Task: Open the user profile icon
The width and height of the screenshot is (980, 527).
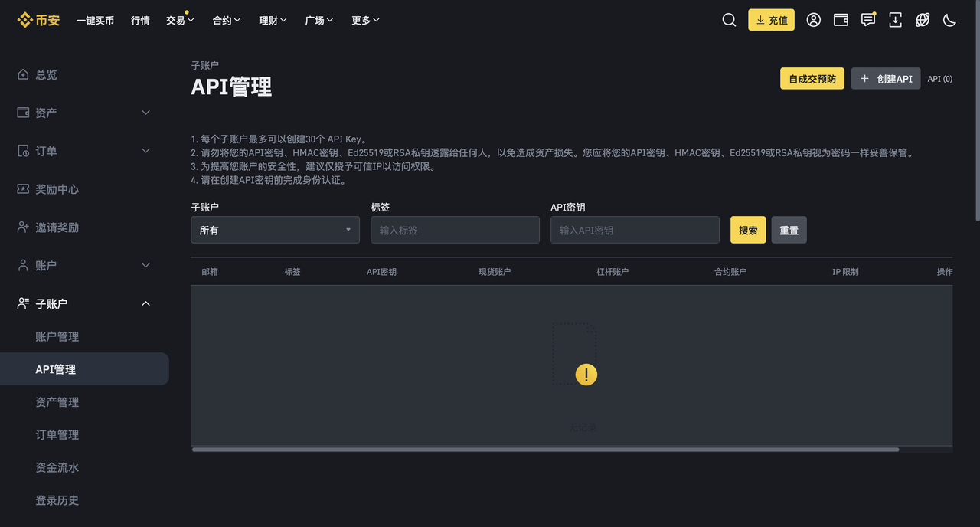Action: coord(813,20)
